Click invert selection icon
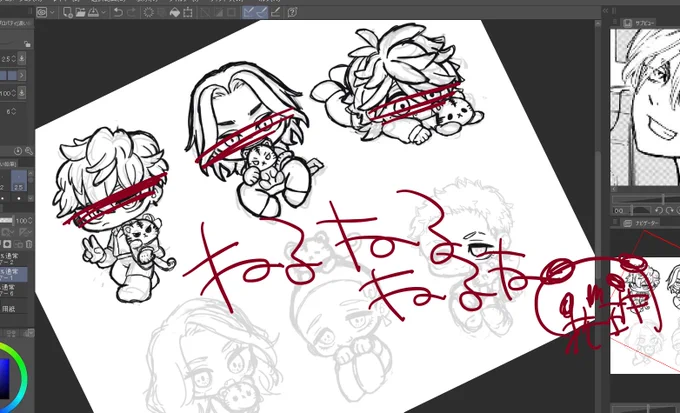 pos(219,12)
